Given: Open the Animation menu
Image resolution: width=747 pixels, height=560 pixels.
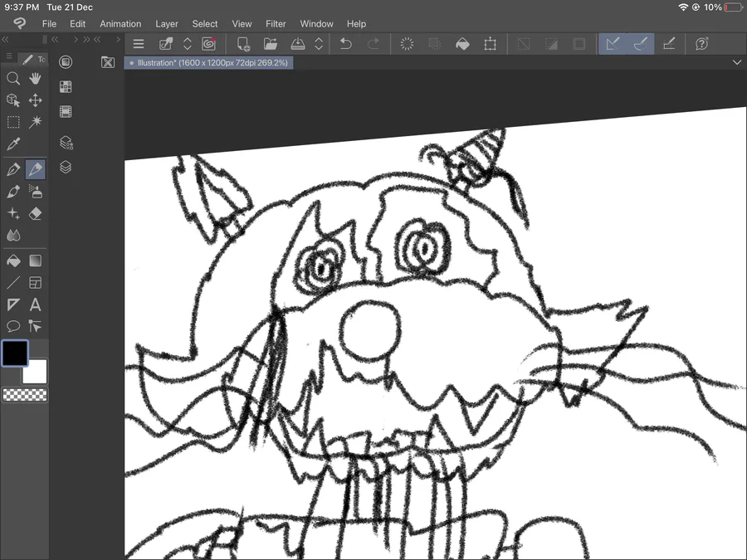Looking at the screenshot, I should 120,24.
